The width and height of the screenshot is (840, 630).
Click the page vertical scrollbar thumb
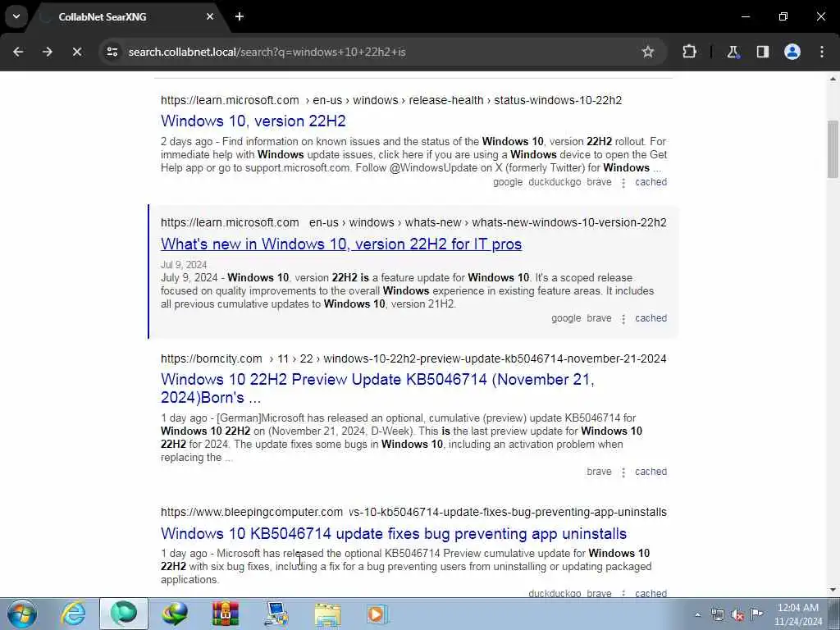(x=833, y=149)
